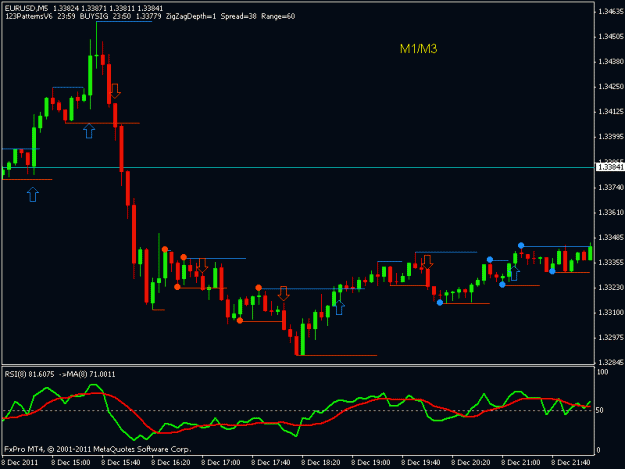Click the 8 Dec 18:20 time label

pyautogui.click(x=320, y=463)
